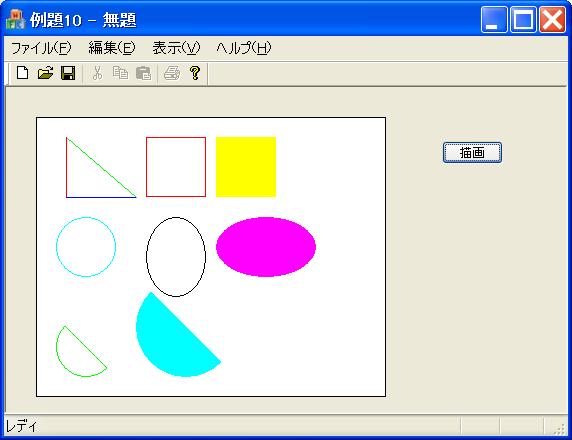Click the Print printer icon
This screenshot has height=440, width=572.
172,73
